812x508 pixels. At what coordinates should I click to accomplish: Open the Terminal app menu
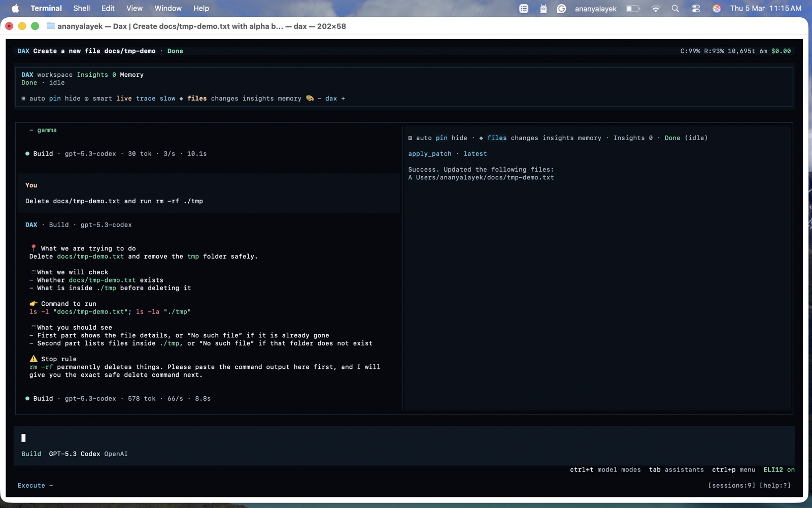coord(46,8)
